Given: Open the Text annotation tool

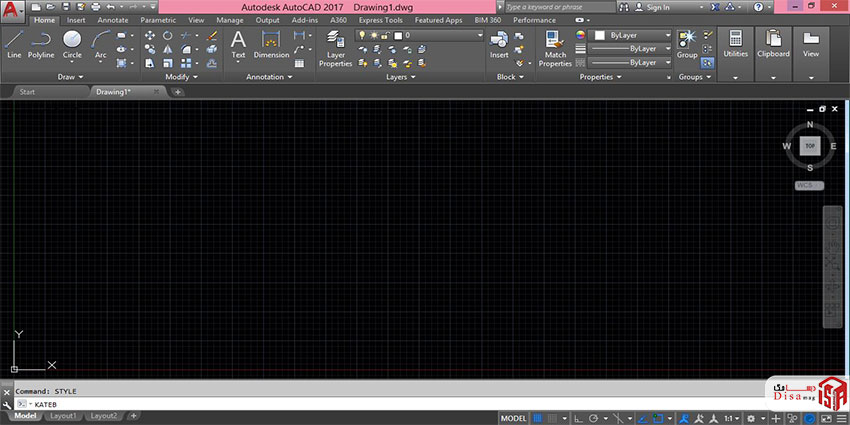Looking at the screenshot, I should (238, 42).
